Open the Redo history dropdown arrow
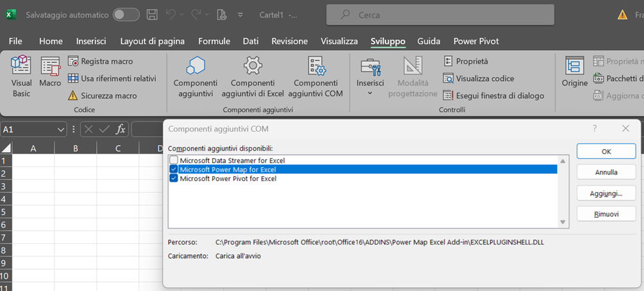This screenshot has width=644, height=291. pyautogui.click(x=207, y=15)
